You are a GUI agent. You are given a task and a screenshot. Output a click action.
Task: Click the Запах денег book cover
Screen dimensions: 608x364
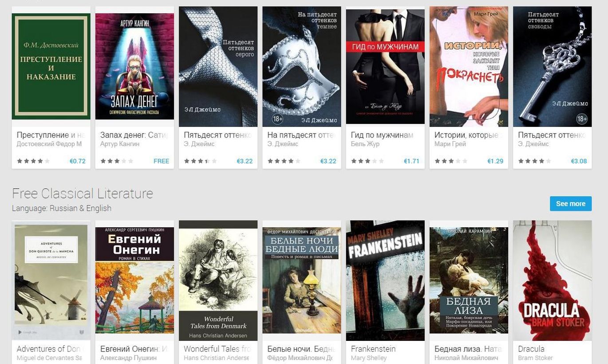[134, 66]
